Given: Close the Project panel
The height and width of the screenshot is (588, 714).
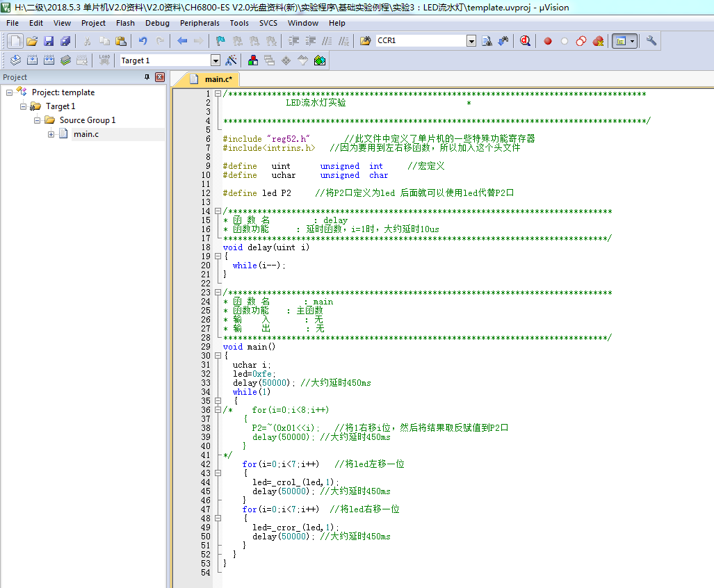Looking at the screenshot, I should [160, 77].
